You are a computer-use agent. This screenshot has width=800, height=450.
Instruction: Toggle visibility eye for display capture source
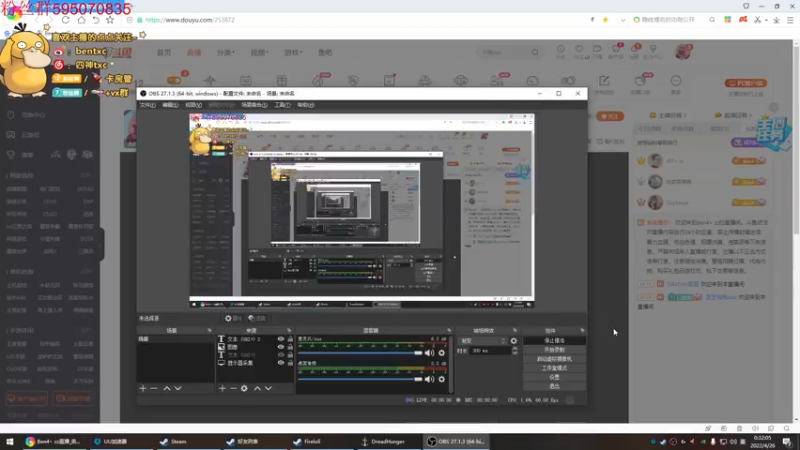click(x=281, y=363)
